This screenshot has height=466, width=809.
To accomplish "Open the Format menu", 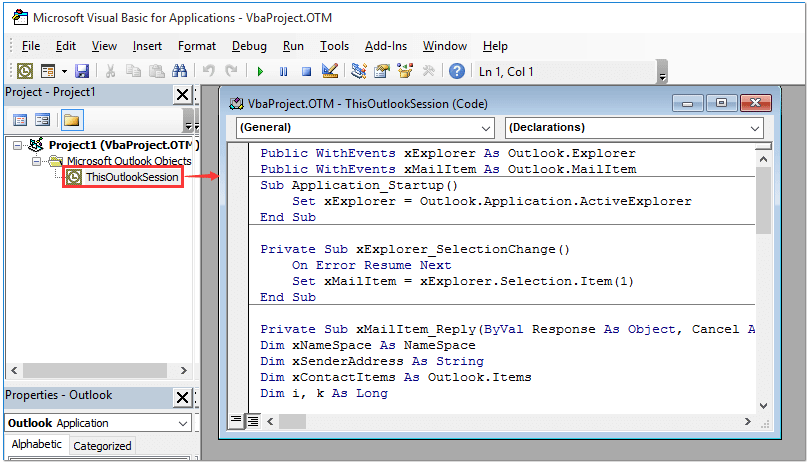I will coord(197,46).
